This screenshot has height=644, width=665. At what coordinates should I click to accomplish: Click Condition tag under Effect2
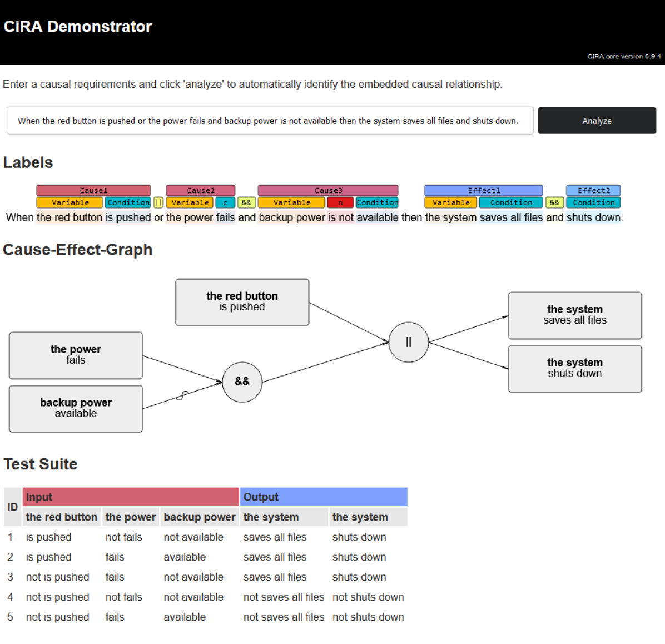593,202
